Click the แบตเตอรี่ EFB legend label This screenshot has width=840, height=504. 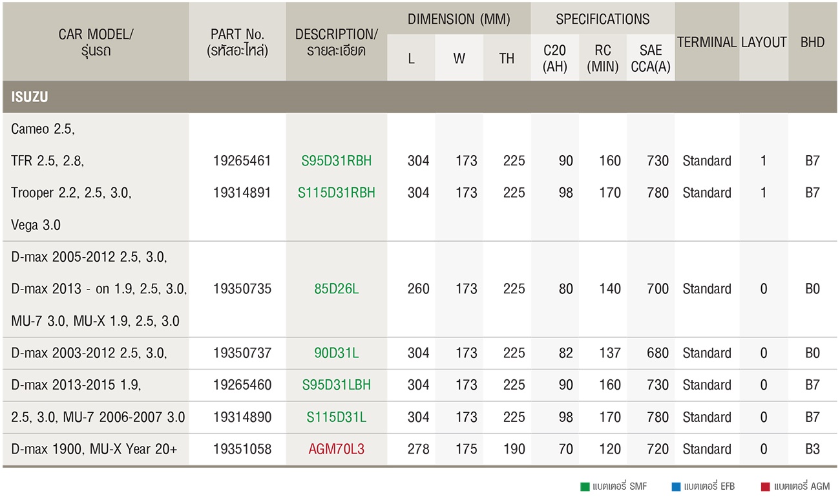click(709, 487)
